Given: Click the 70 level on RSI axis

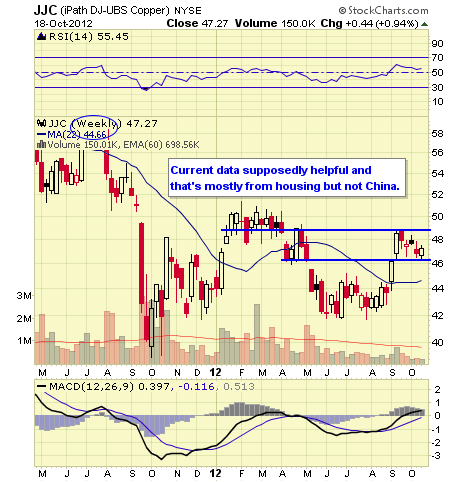Looking at the screenshot, I should coord(437,58).
